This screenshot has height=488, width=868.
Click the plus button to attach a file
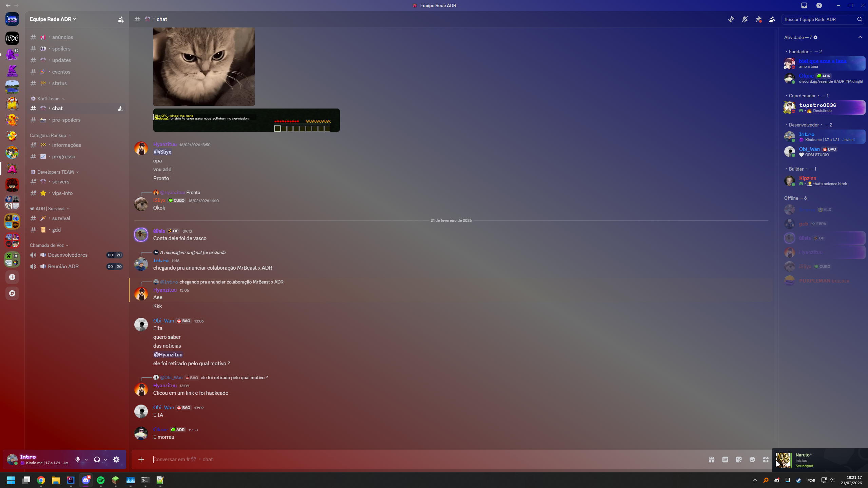point(141,459)
